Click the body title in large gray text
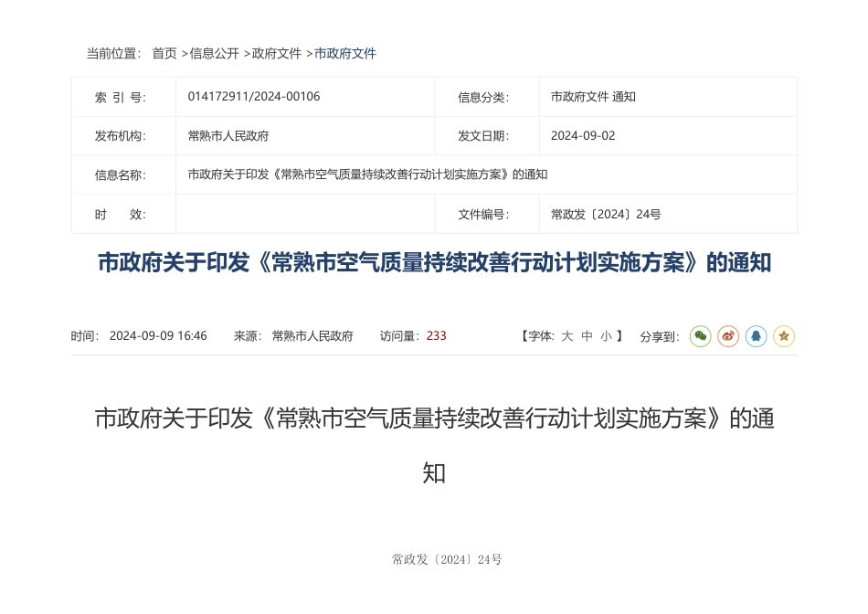Screen dimensions: 868x614 pos(435,445)
